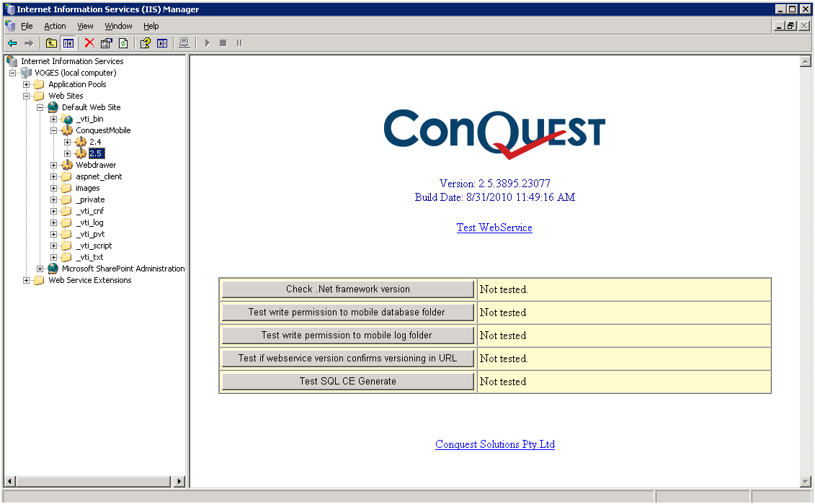815x504 pixels.
Task: Open the Test WebService link
Action: pyautogui.click(x=494, y=228)
